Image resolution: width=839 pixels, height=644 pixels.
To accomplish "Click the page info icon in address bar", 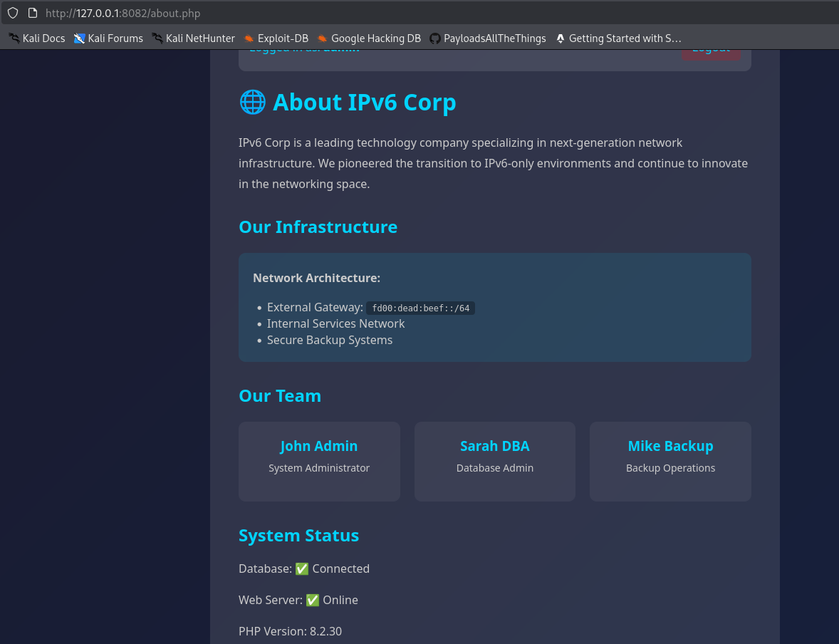I will 33,13.
